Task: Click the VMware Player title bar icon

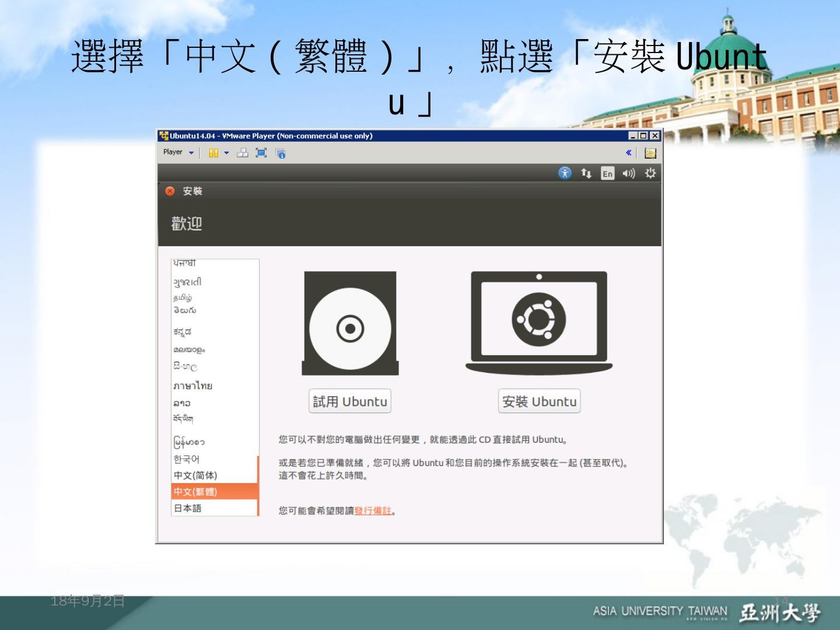Action: tap(164, 136)
